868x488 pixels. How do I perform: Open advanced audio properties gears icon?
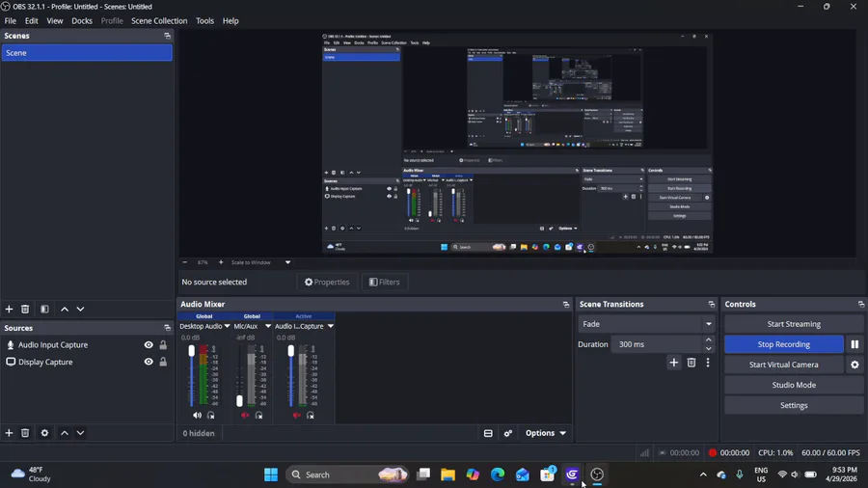point(507,433)
